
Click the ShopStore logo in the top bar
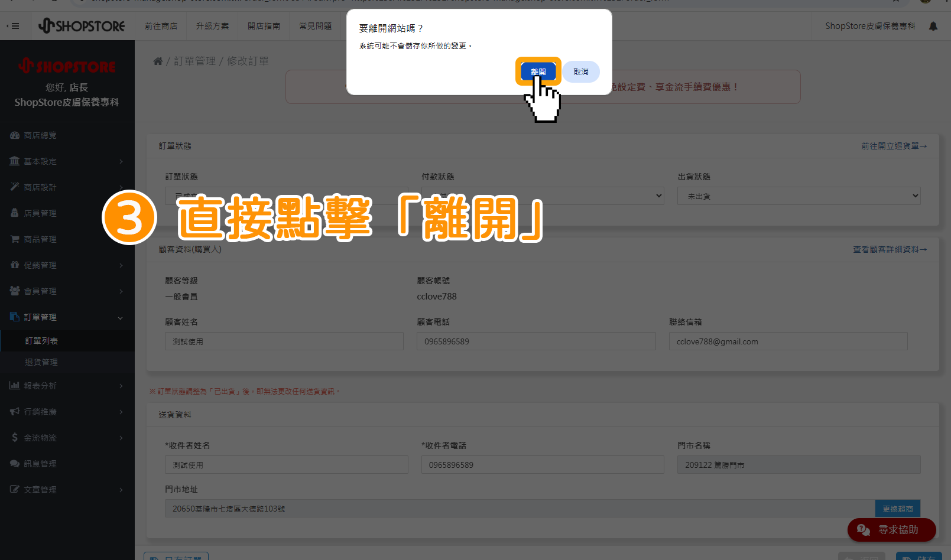click(x=82, y=25)
